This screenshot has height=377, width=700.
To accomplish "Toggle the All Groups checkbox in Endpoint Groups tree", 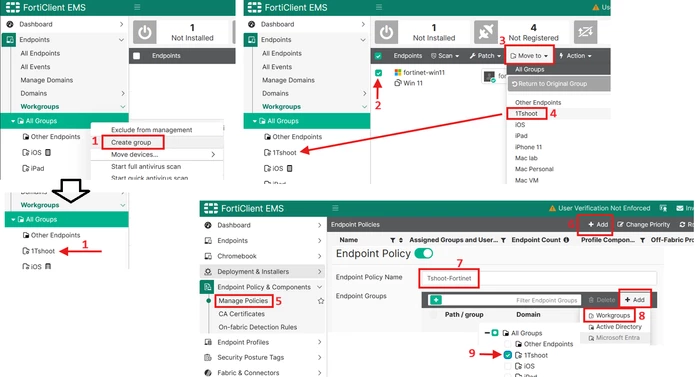I will [x=495, y=333].
